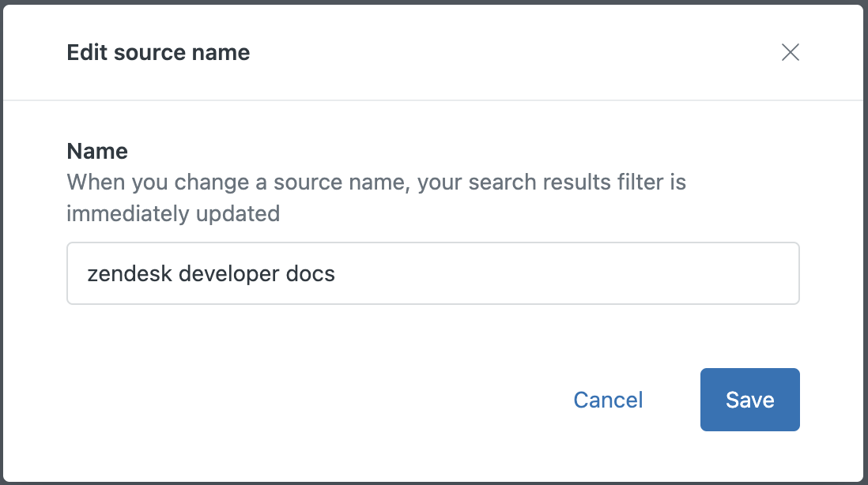The height and width of the screenshot is (485, 868).
Task: Click the Save button
Action: tap(749, 400)
